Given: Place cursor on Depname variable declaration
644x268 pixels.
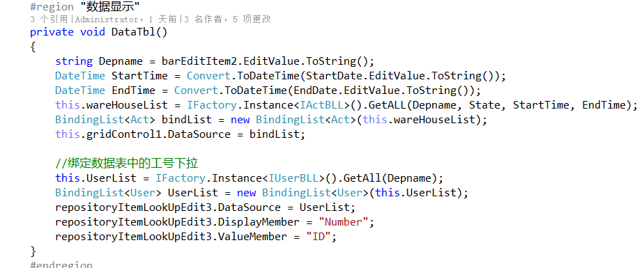Looking at the screenshot, I should [121, 61].
